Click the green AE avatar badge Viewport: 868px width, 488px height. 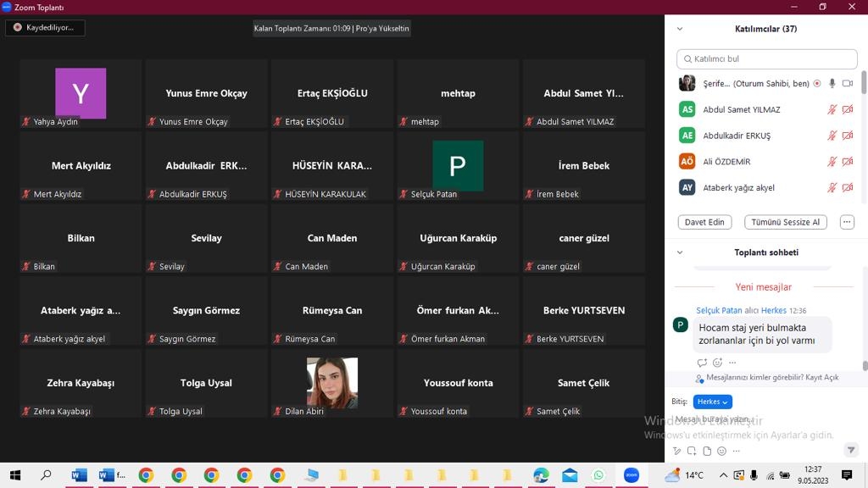click(x=687, y=135)
